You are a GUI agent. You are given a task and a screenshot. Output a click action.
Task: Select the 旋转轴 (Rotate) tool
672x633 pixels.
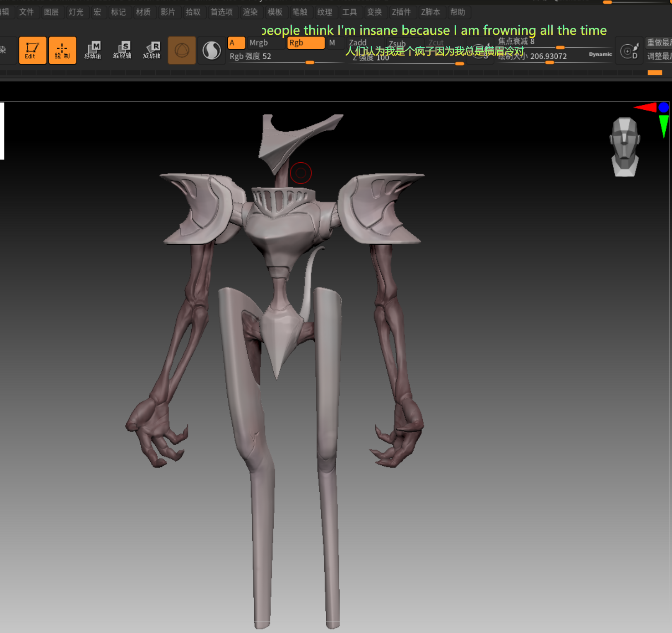click(x=152, y=50)
